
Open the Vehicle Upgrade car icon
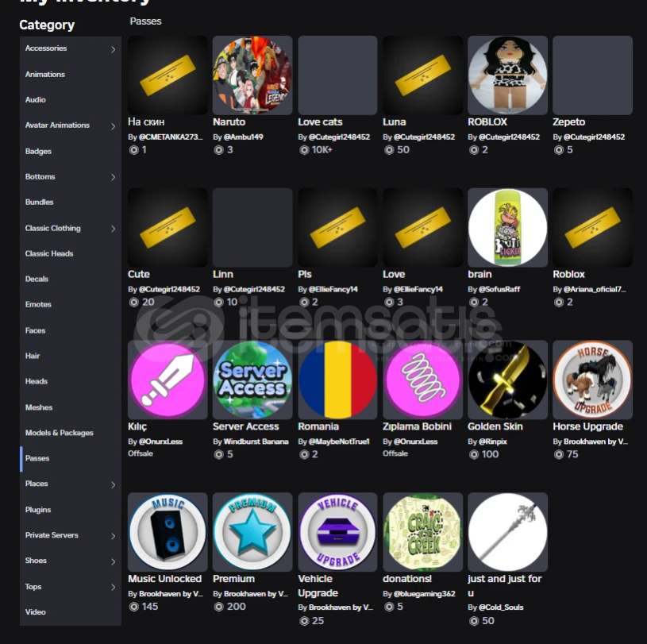point(337,532)
